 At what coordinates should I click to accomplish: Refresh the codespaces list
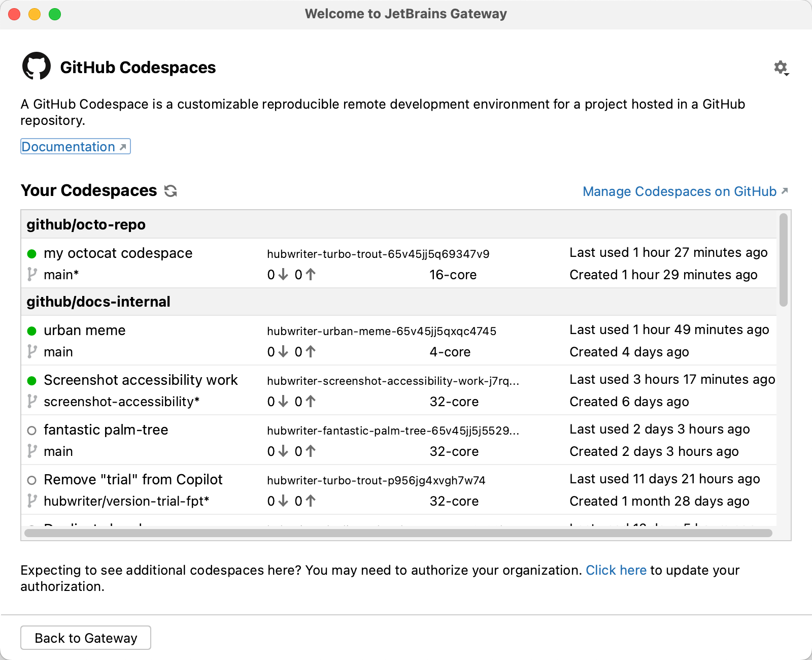coord(171,191)
